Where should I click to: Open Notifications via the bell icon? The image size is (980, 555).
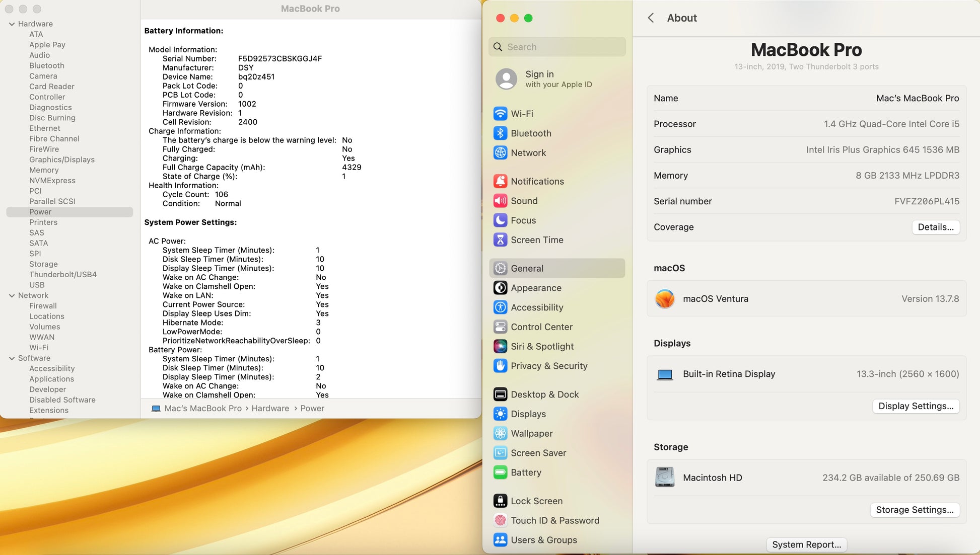[x=500, y=181]
